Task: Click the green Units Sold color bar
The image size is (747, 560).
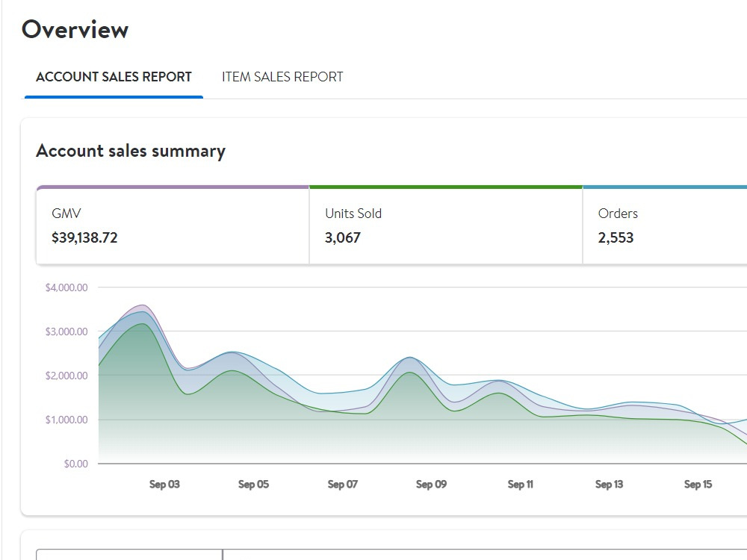Action: (x=446, y=187)
